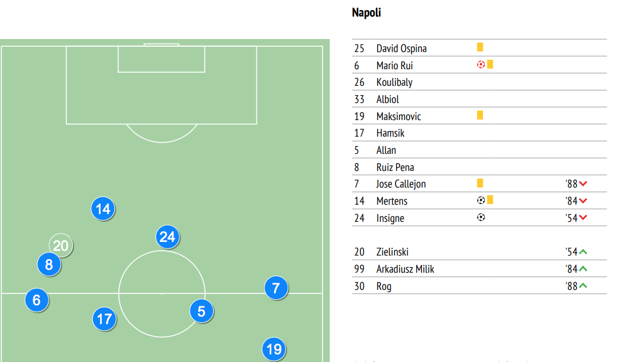The height and width of the screenshot is (362, 644).
Task: Click the faded substitute marker 20
Action: (61, 245)
